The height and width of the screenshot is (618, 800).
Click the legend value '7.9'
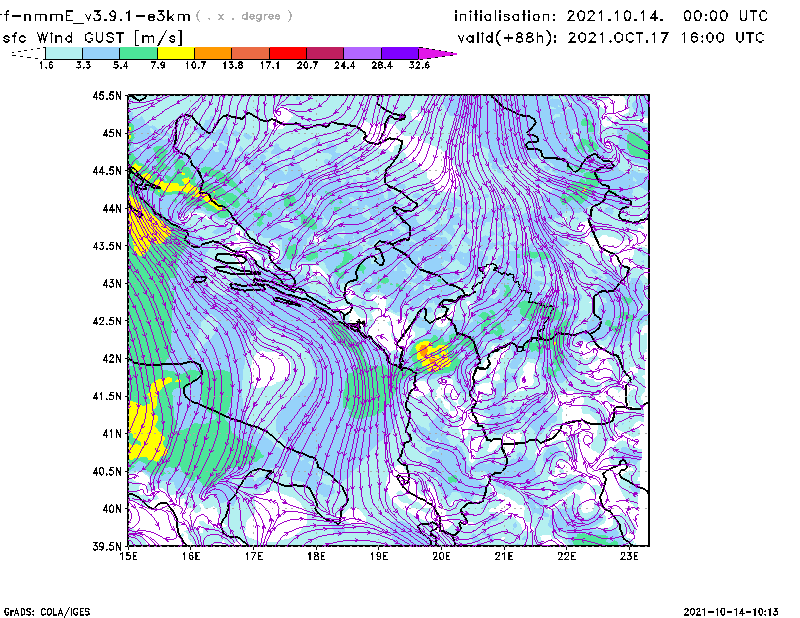[x=158, y=65]
